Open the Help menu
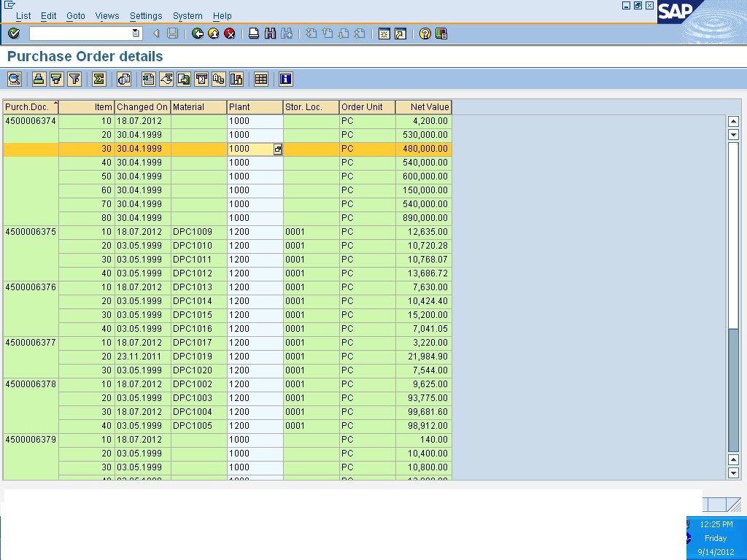Screen dimensions: 747x560 (222, 16)
